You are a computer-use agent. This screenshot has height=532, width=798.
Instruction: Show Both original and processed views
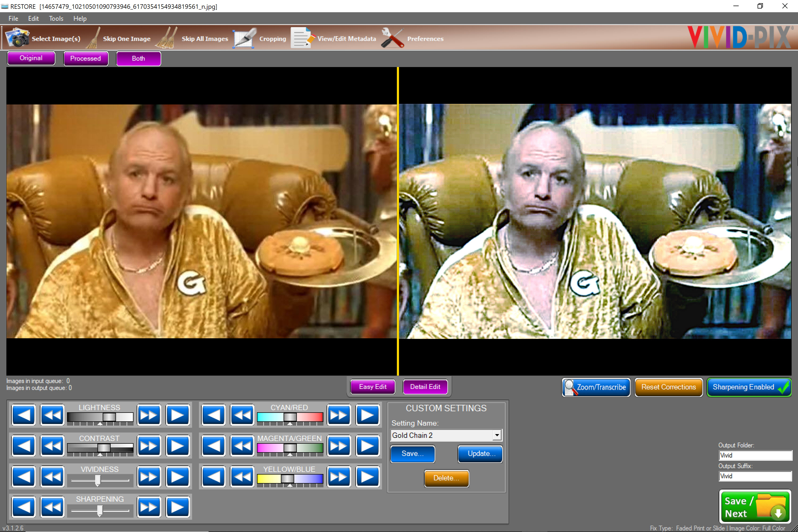[x=138, y=58]
